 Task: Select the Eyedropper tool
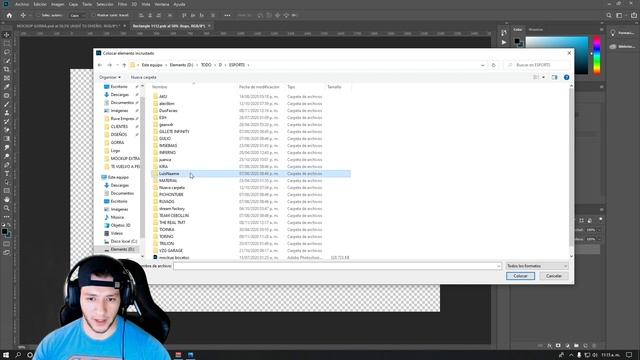[x=7, y=87]
